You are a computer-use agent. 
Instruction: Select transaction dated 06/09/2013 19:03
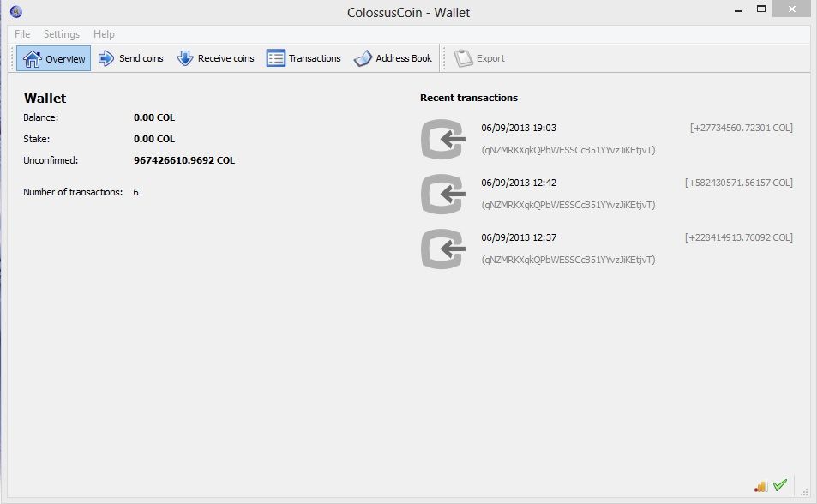(519, 128)
